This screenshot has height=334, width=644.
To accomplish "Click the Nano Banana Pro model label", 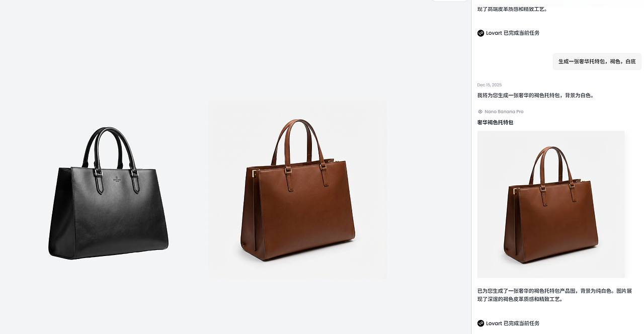I will [x=504, y=112].
